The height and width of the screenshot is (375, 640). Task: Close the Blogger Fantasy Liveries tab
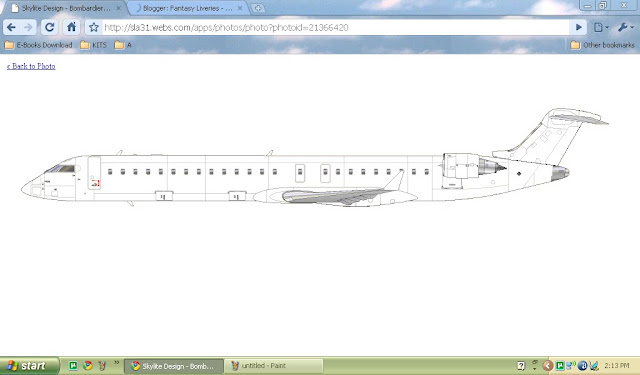click(240, 8)
